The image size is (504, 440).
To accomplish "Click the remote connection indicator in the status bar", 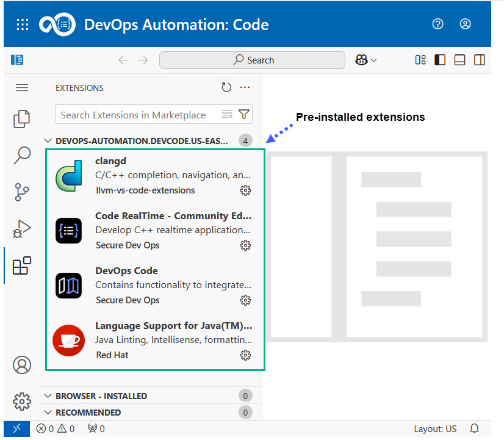I will pyautogui.click(x=16, y=428).
